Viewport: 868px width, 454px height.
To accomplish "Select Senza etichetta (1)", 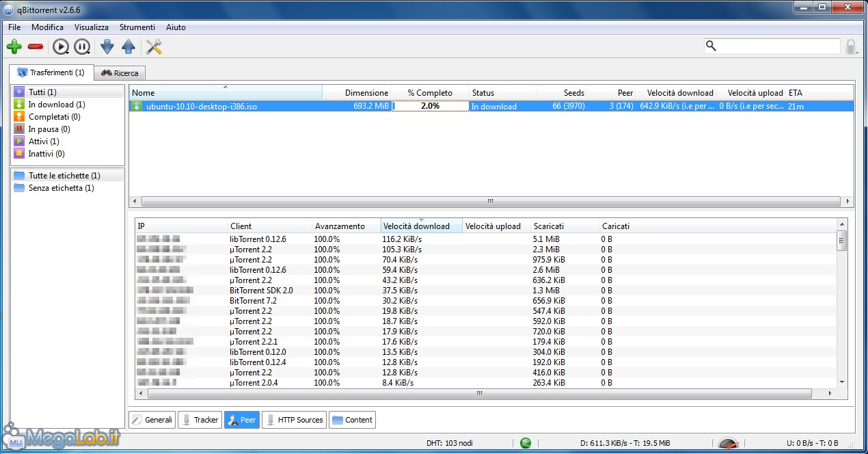I will click(x=68, y=187).
